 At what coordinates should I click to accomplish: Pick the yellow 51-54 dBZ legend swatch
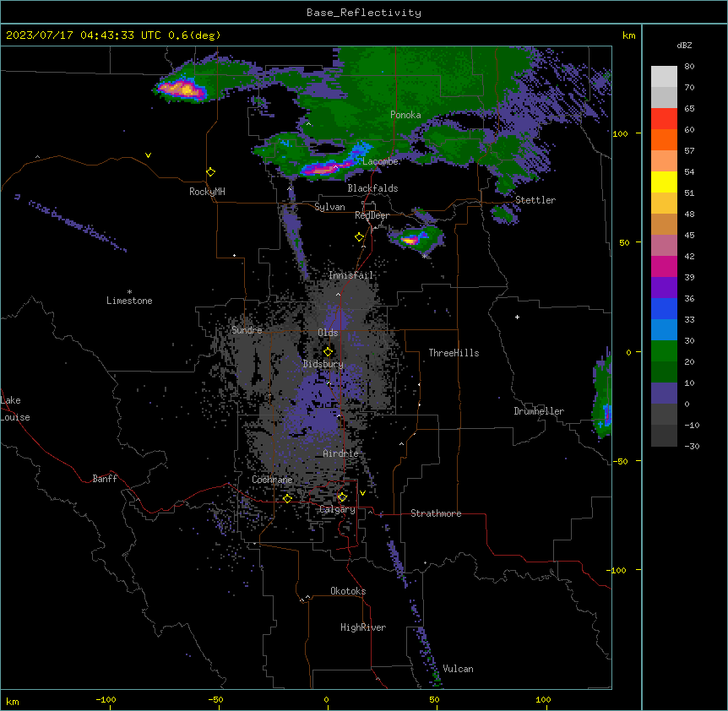(x=664, y=182)
